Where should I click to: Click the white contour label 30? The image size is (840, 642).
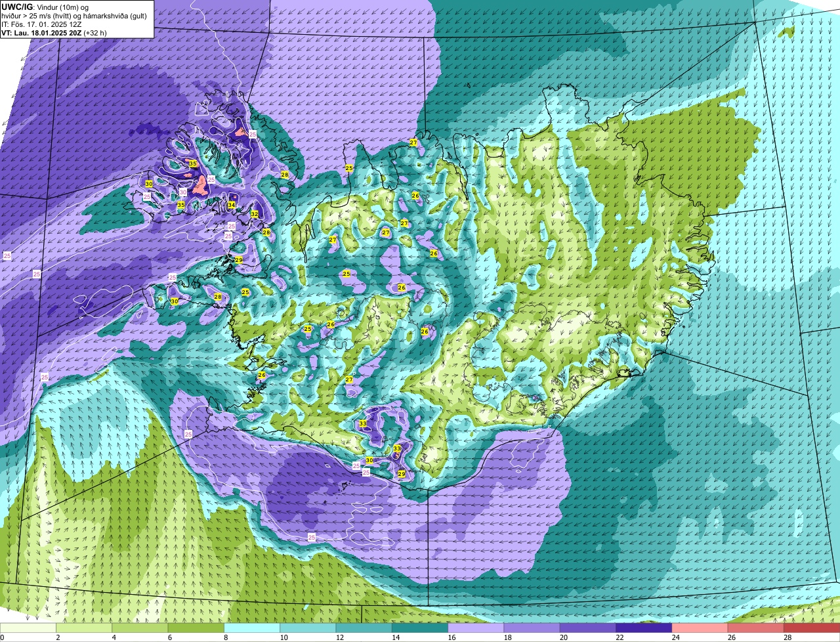183,192
